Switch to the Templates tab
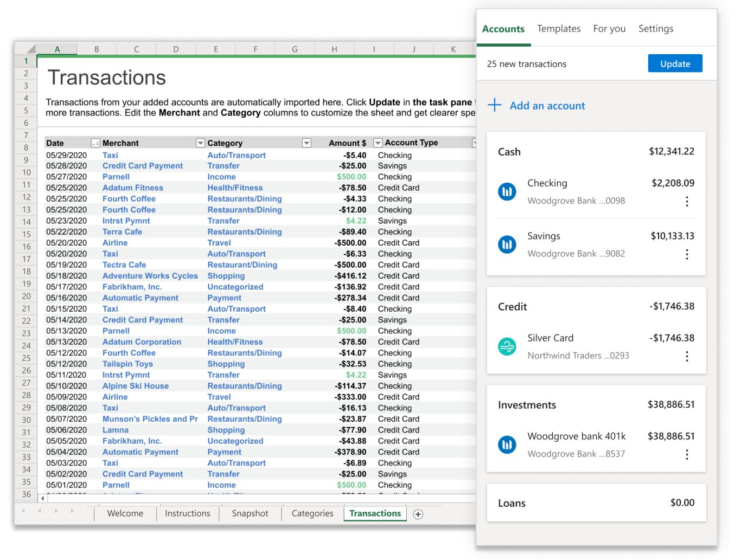The height and width of the screenshot is (560, 747). point(558,29)
